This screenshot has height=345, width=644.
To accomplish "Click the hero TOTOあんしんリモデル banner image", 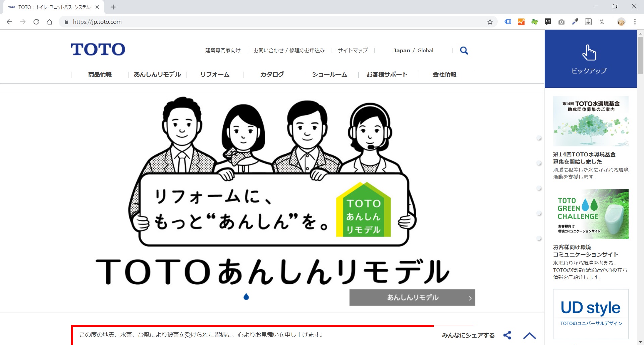I will (x=272, y=191).
